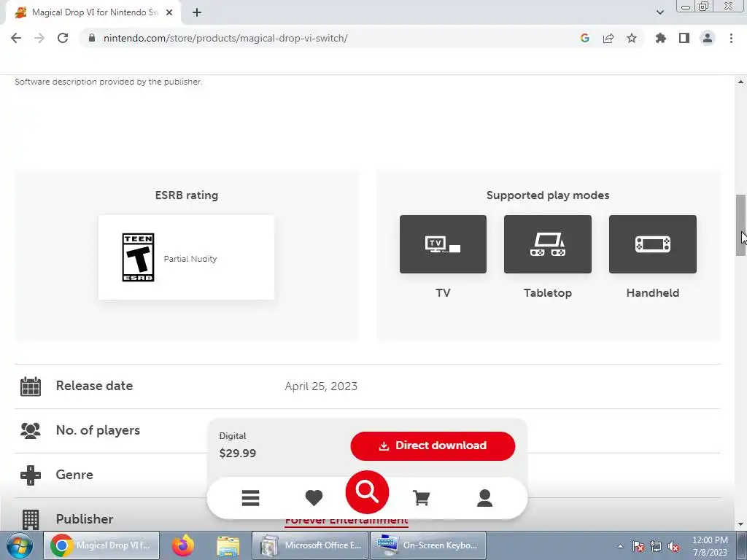This screenshot has width=747, height=560.
Task: Open a new tab with plus button
Action: 197,13
